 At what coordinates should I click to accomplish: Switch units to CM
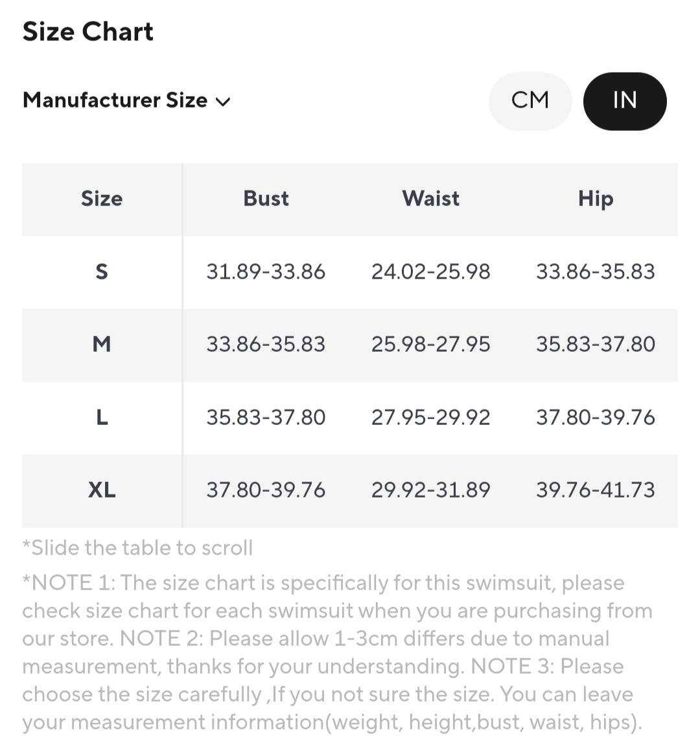(x=530, y=101)
